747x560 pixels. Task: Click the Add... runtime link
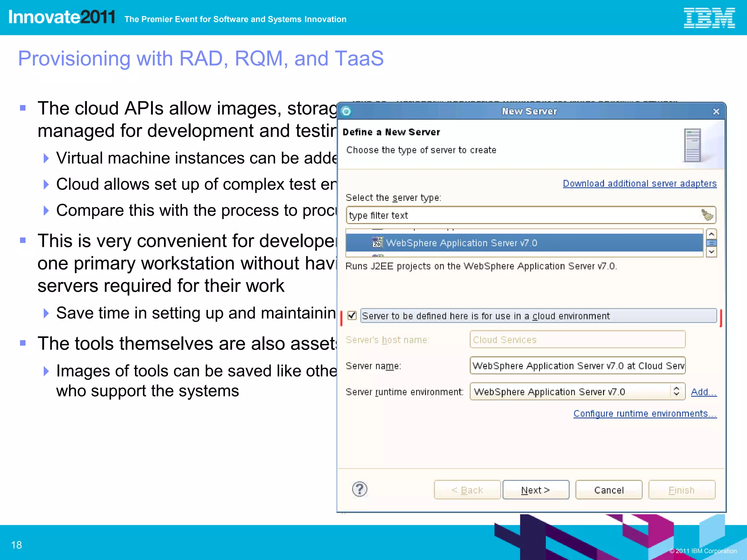click(704, 392)
